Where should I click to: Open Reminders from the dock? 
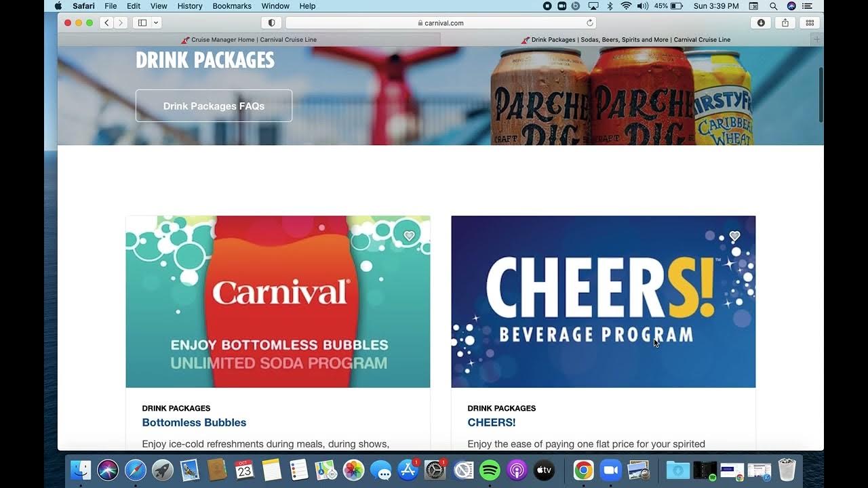(x=298, y=470)
